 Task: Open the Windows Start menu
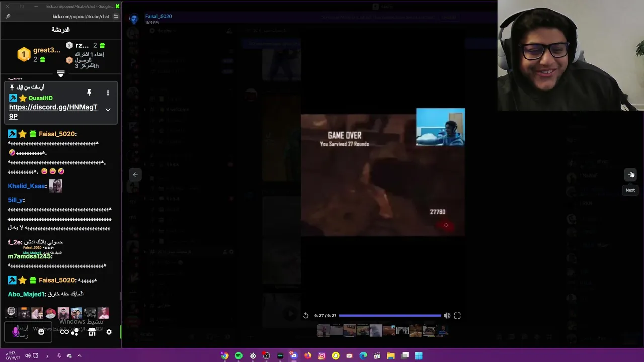pyautogui.click(x=419, y=356)
